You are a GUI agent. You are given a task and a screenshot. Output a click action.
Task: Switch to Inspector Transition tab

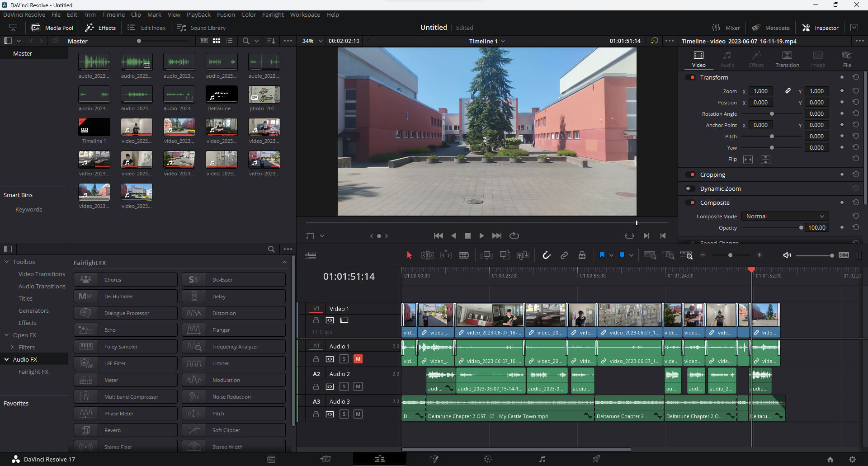coord(787,59)
